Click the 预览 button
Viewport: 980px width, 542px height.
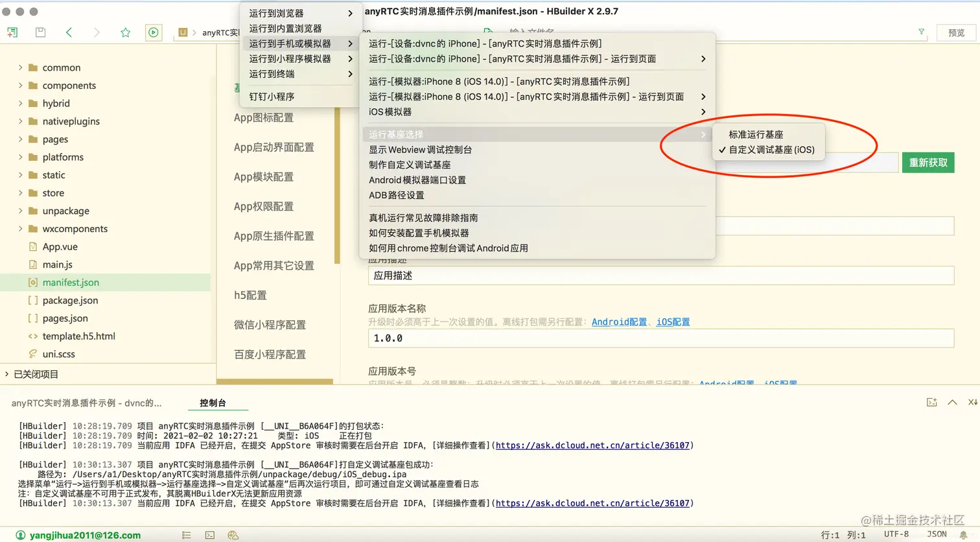(956, 32)
